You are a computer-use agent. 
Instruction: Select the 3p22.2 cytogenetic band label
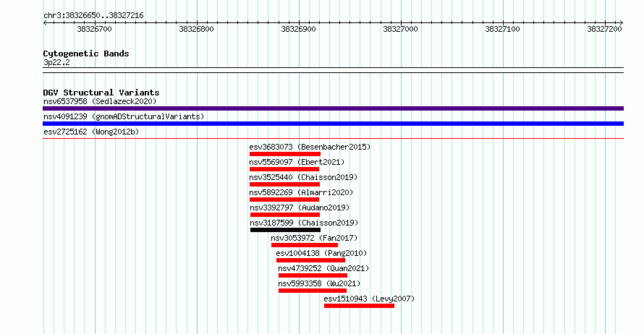56,63
